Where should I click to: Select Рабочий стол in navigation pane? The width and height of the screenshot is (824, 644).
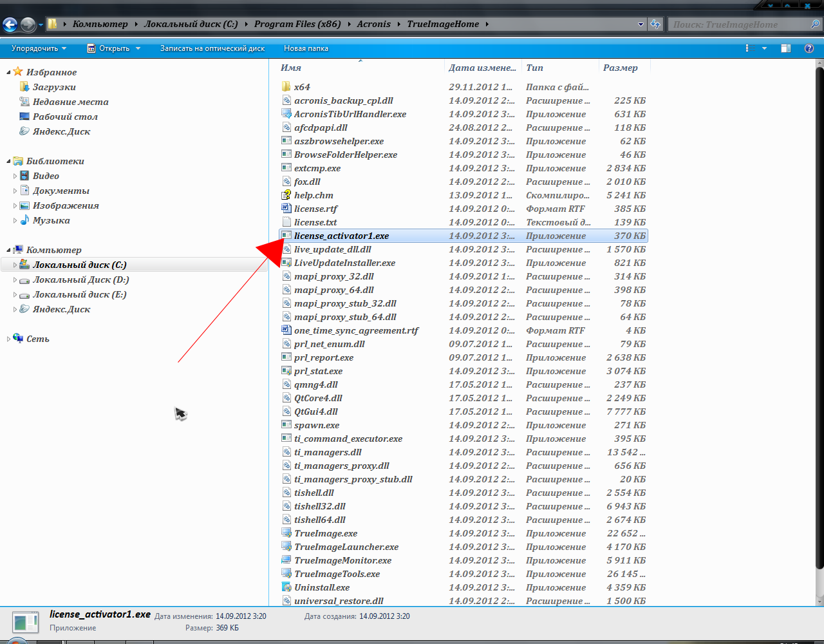65,117
